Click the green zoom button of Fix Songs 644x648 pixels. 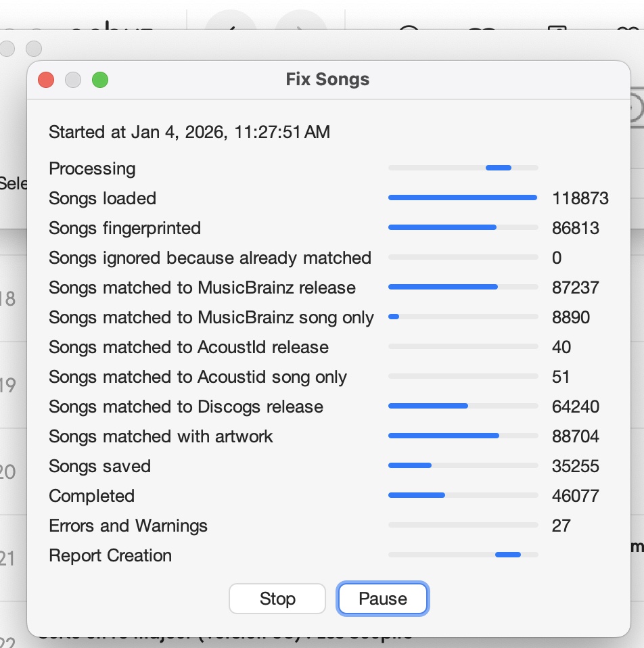click(100, 80)
